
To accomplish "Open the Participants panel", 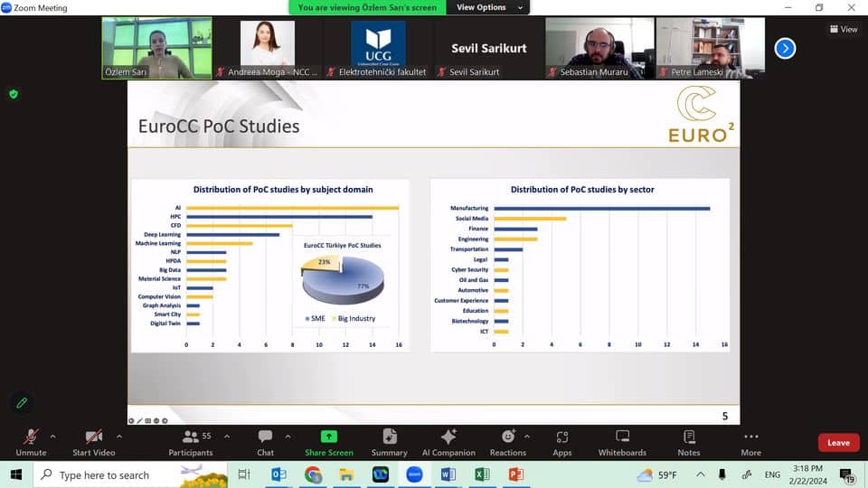I will click(x=191, y=442).
